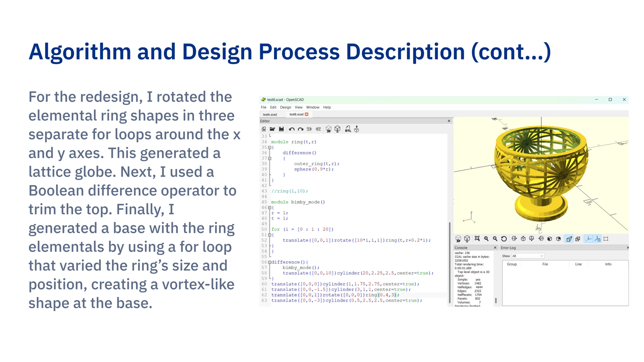Toggle Perspective projection view button

click(569, 239)
